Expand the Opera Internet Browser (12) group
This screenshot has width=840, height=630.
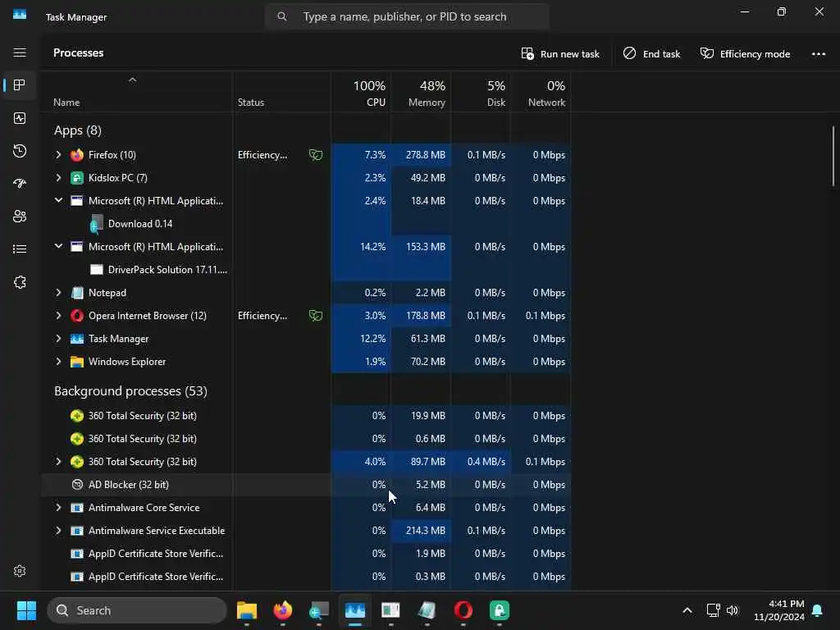tap(58, 316)
